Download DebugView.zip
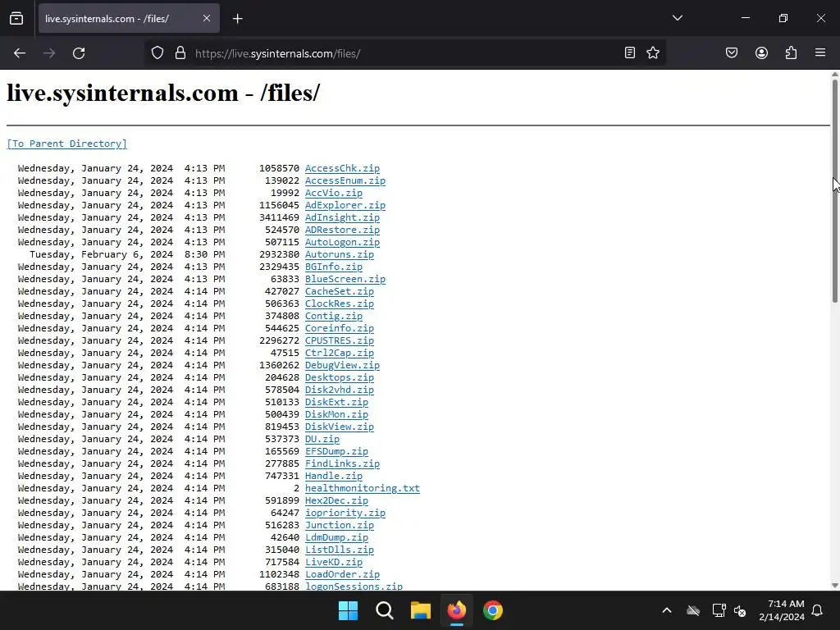840x630 pixels. coord(342,365)
